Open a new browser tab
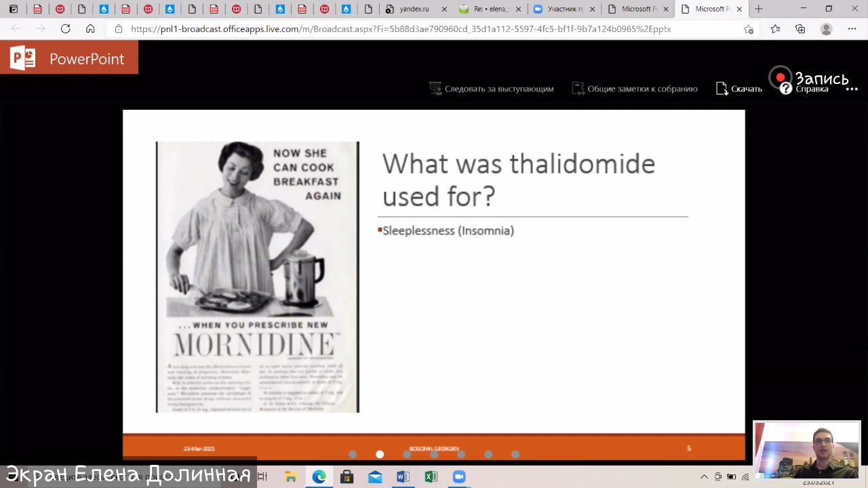The image size is (868, 488). [x=759, y=9]
